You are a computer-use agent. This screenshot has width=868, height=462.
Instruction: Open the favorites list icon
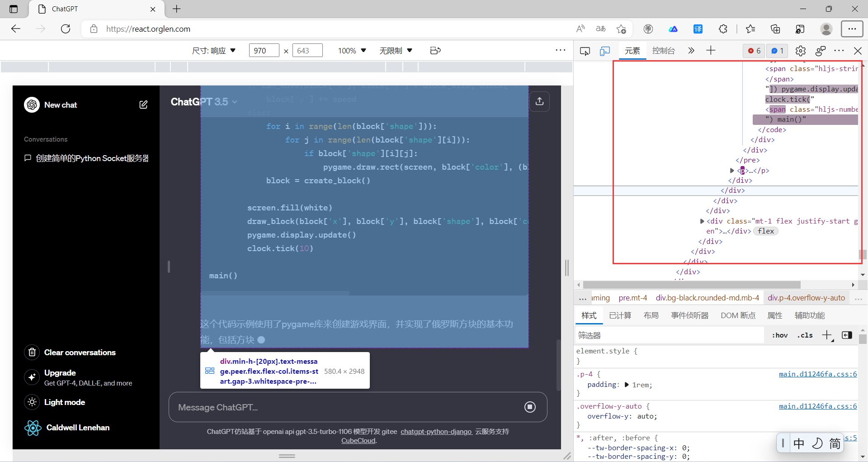[750, 29]
